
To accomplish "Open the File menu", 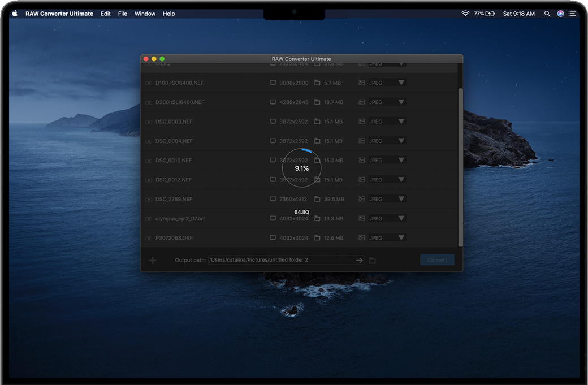I will pos(123,14).
